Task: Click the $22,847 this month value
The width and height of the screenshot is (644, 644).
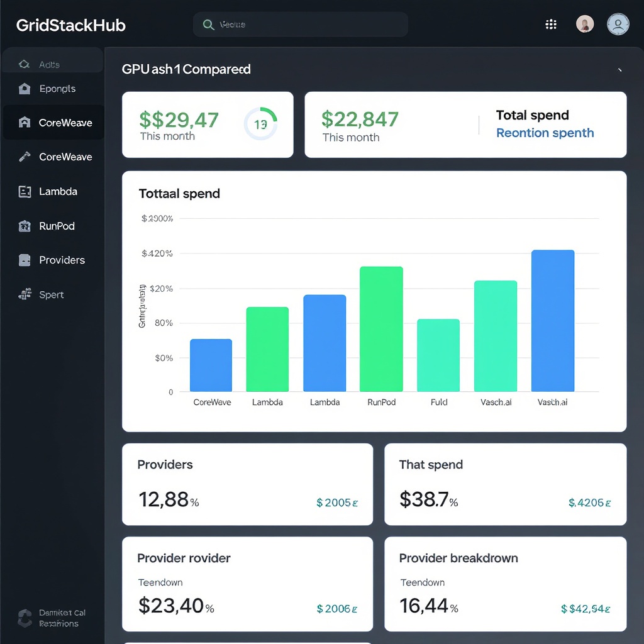Action: (360, 119)
